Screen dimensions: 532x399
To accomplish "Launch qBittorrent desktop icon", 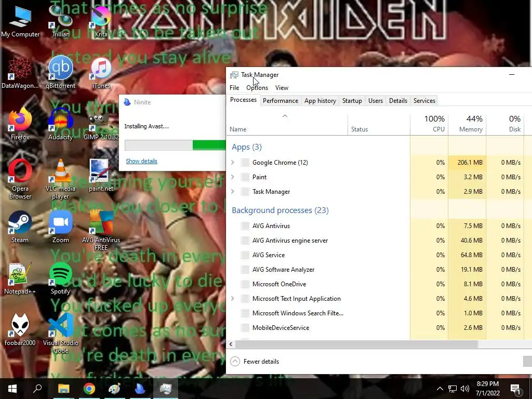I will (60, 73).
